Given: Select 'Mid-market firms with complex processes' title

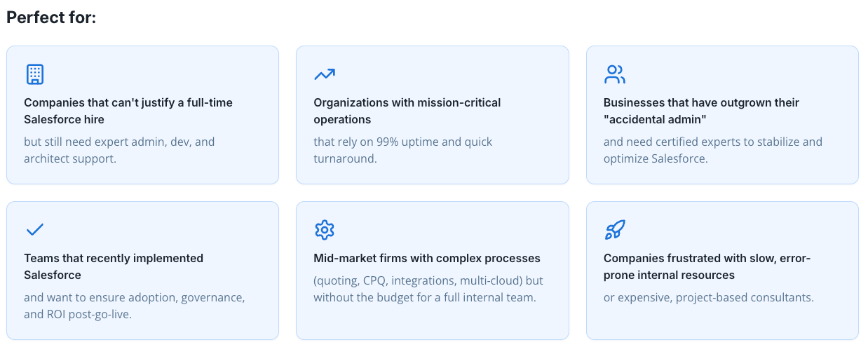Looking at the screenshot, I should pos(427,258).
